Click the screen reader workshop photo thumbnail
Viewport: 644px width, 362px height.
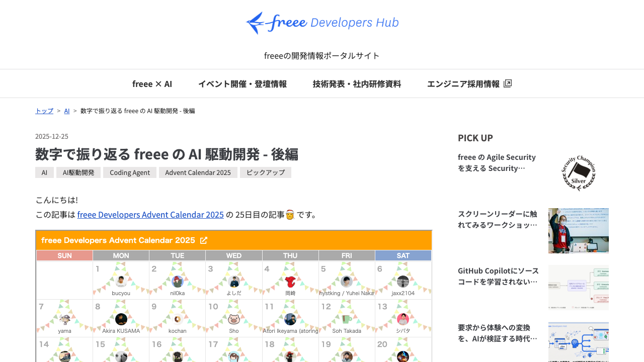coord(579,231)
